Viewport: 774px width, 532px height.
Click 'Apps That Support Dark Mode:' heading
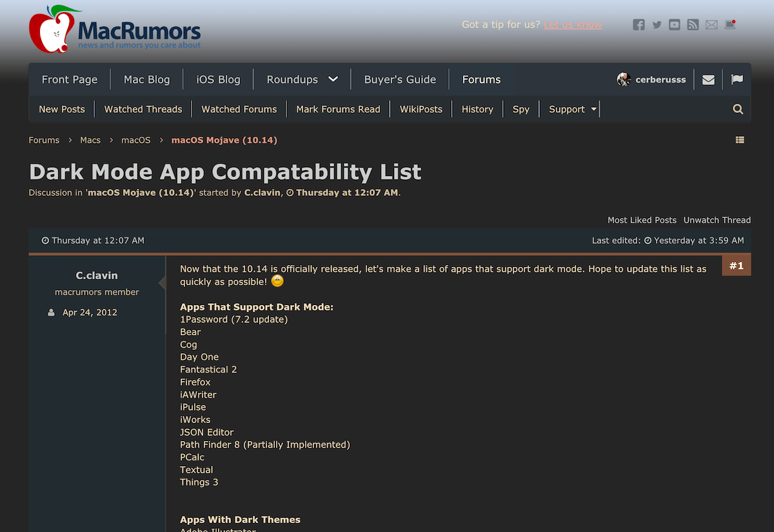click(257, 307)
